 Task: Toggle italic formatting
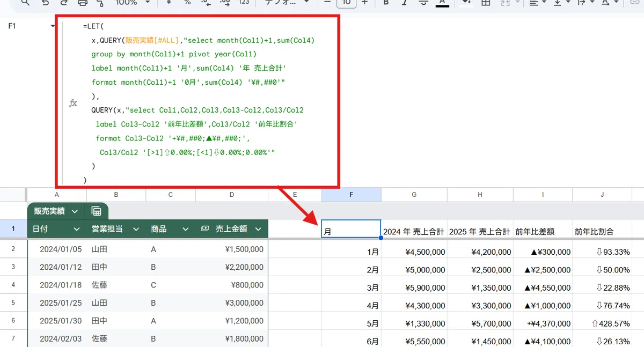coord(405,3)
